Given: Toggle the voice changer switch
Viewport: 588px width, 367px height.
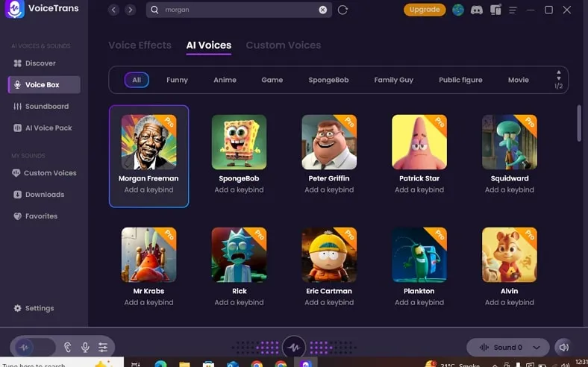Looking at the screenshot, I should tap(34, 347).
